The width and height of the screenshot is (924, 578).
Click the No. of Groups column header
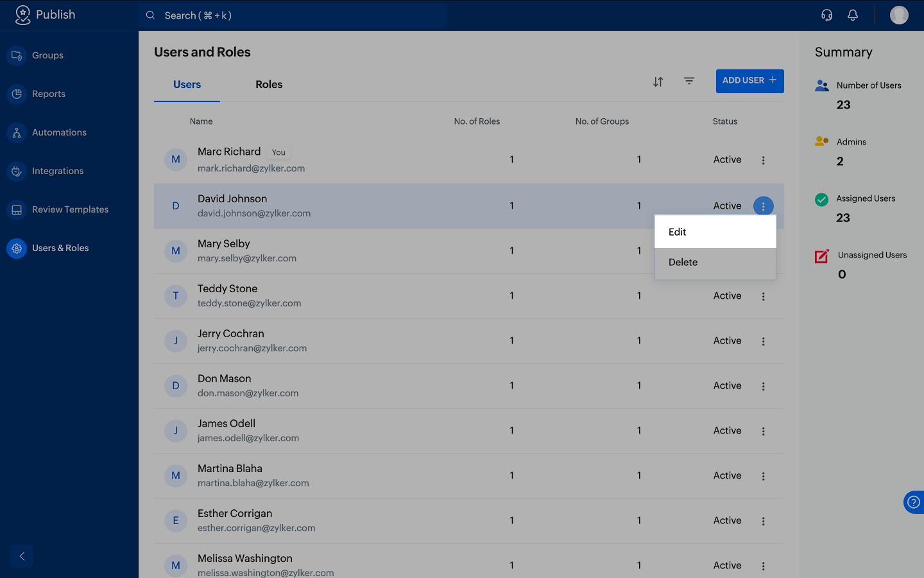602,121
